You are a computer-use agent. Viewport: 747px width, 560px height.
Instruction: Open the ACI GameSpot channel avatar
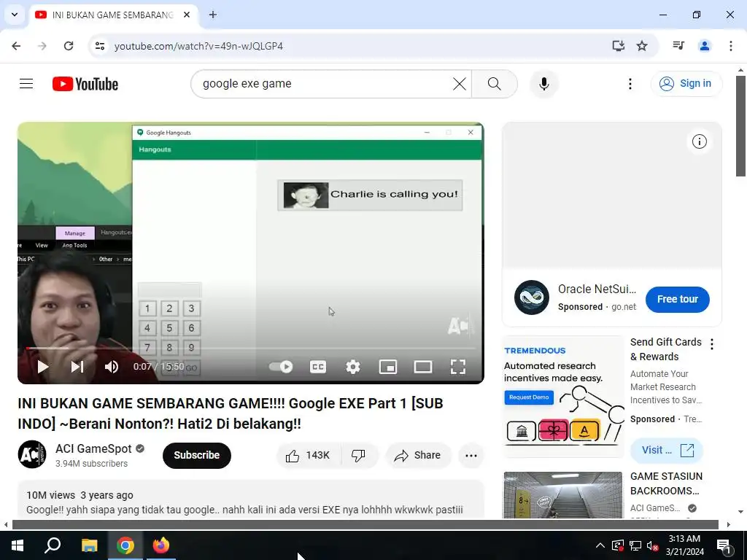point(32,455)
